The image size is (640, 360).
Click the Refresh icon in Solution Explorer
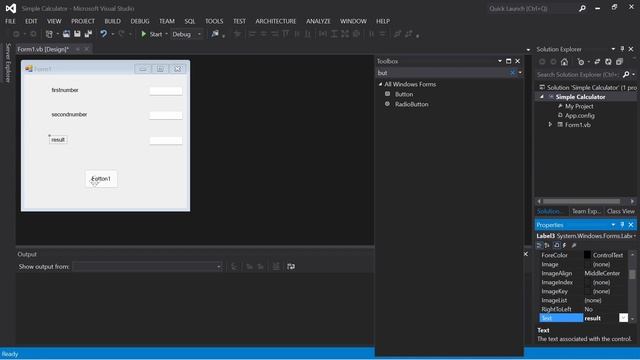pos(608,62)
